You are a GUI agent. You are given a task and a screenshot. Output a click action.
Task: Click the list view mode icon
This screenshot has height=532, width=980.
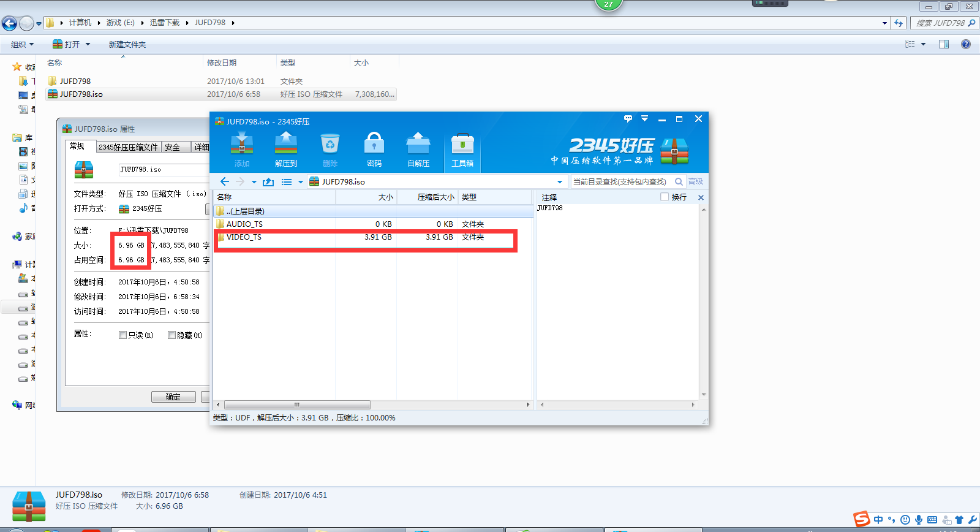(x=287, y=182)
